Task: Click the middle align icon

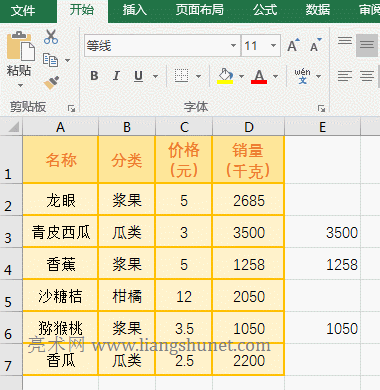Action: [367, 45]
